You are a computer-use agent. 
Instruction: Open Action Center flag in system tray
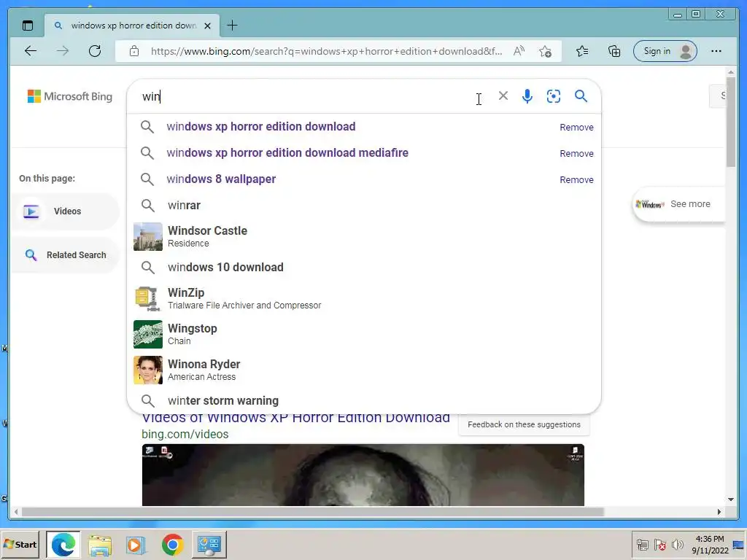tap(660, 544)
